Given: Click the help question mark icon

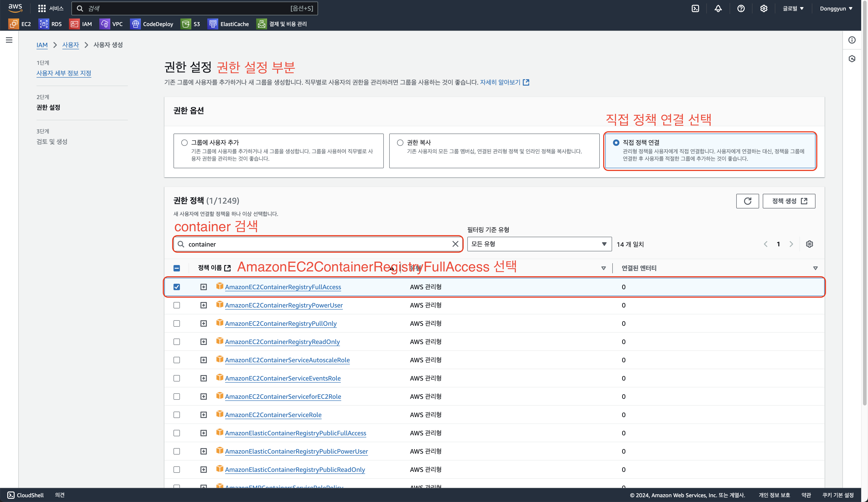Looking at the screenshot, I should (741, 9).
